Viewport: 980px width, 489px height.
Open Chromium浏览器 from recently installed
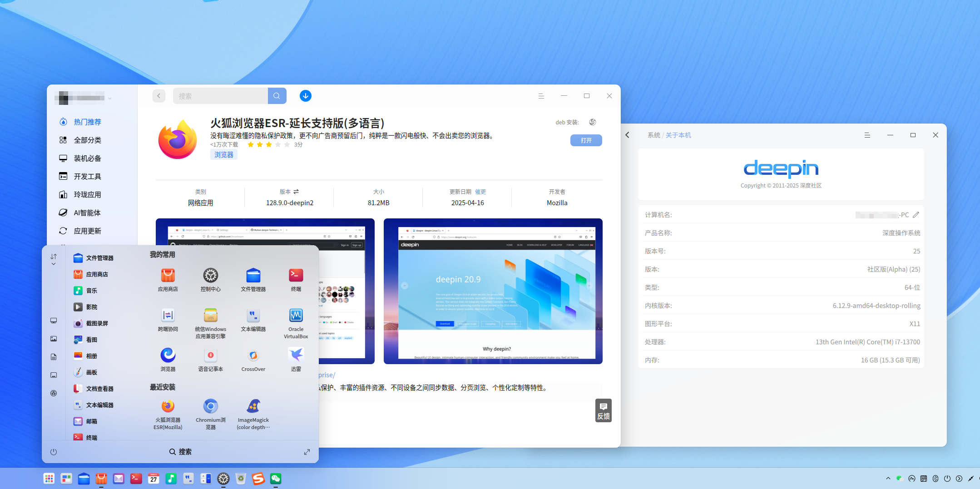point(210,414)
